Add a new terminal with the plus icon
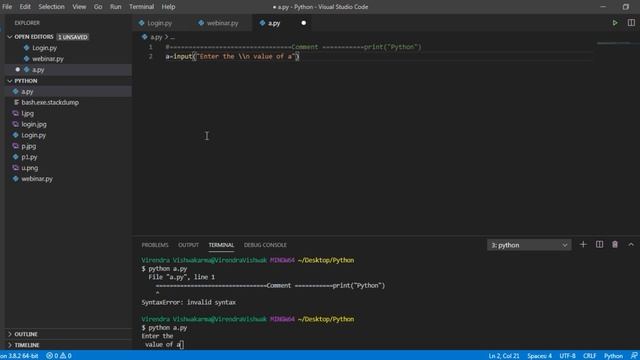The image size is (640, 360). pos(583,244)
